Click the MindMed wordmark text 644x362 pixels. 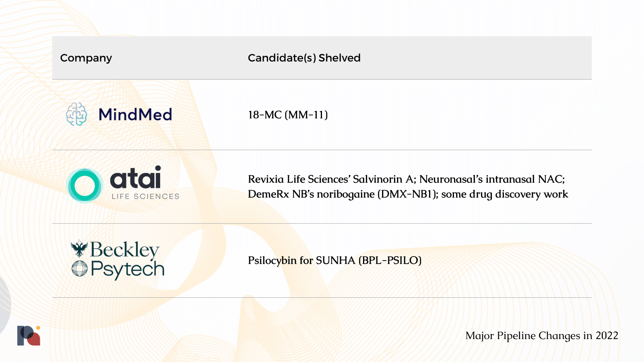135,115
